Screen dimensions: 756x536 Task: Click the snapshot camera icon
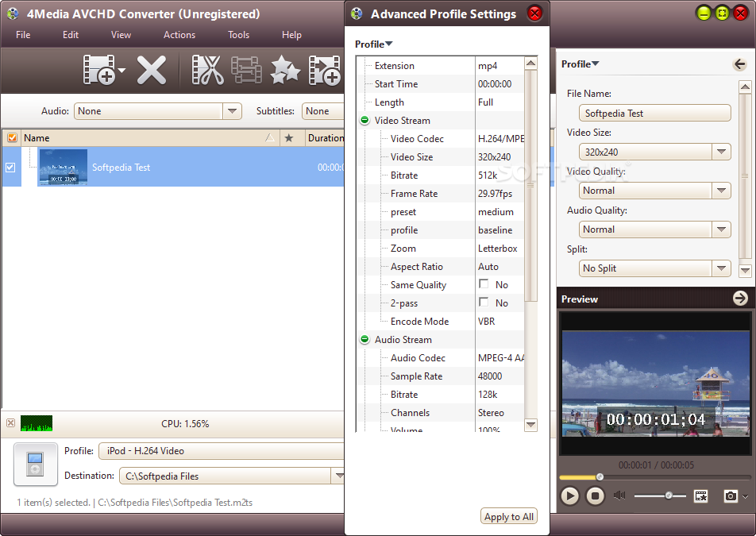[731, 496]
